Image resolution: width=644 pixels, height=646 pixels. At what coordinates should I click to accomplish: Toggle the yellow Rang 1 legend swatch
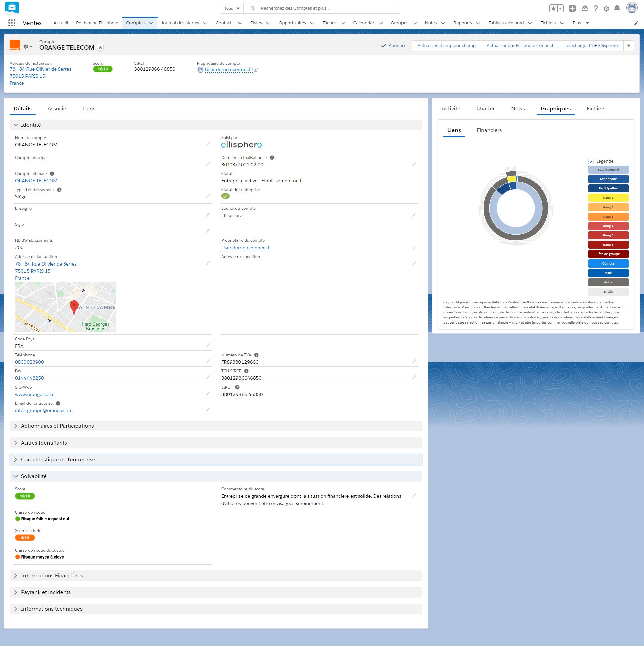coord(608,198)
